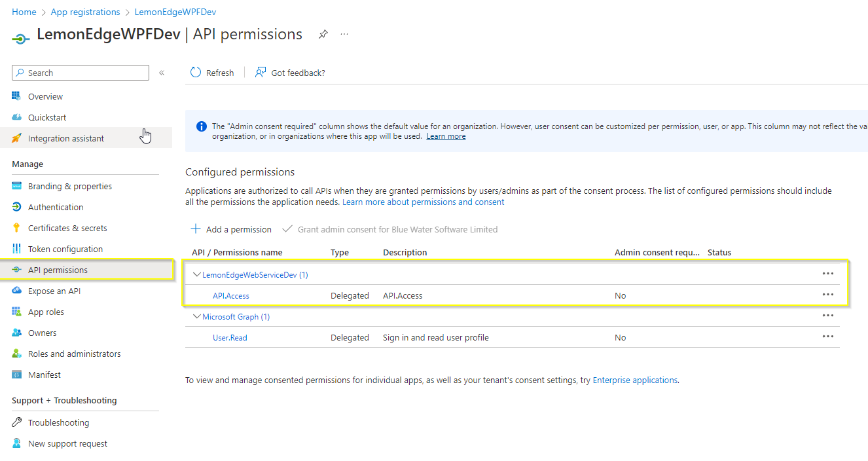Click Delegated type in API.Access row

coord(350,296)
